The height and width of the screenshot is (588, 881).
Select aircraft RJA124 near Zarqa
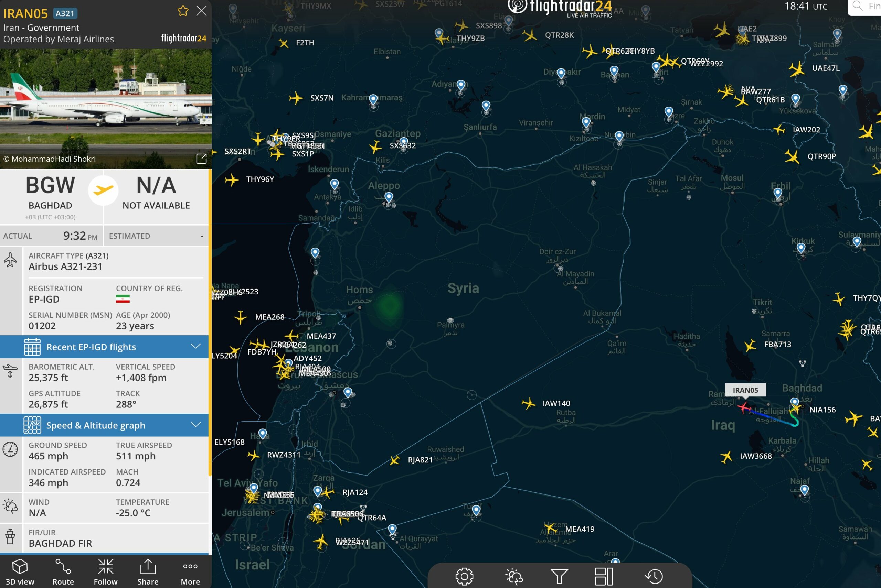tap(327, 492)
